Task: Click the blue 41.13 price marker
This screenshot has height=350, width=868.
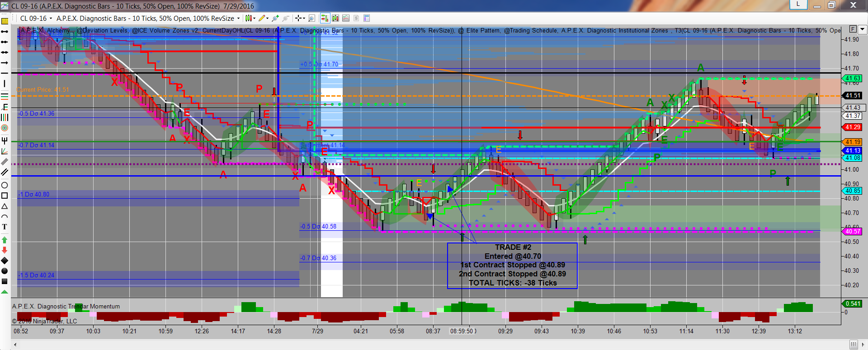Action: click(x=853, y=150)
